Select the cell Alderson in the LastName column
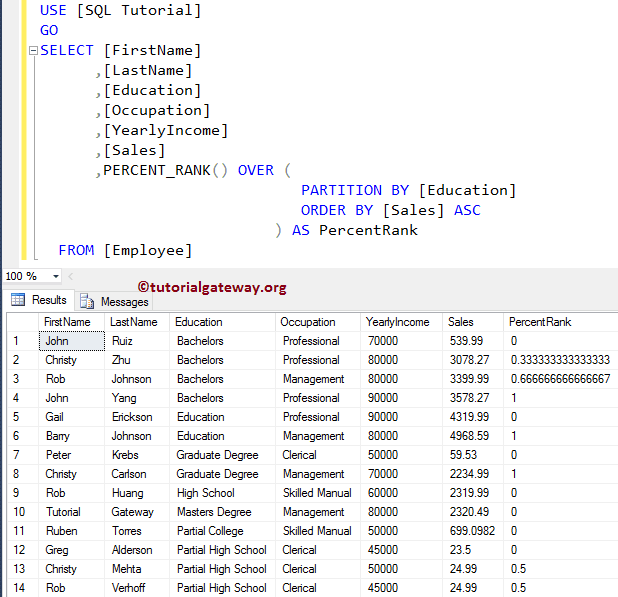The image size is (618, 597). pos(137,550)
